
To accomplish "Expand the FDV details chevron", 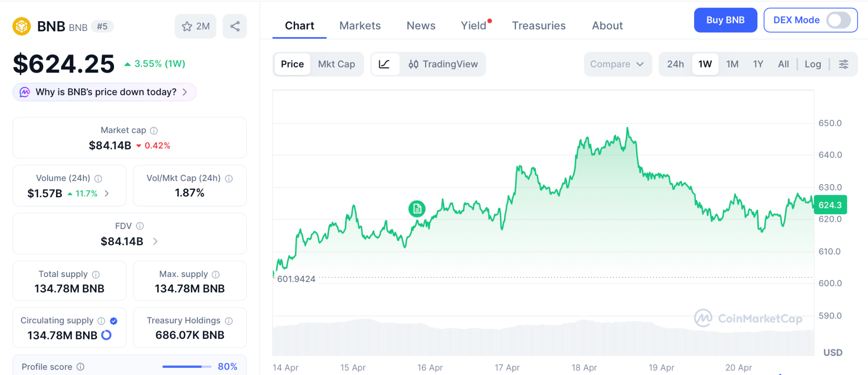I will click(156, 241).
